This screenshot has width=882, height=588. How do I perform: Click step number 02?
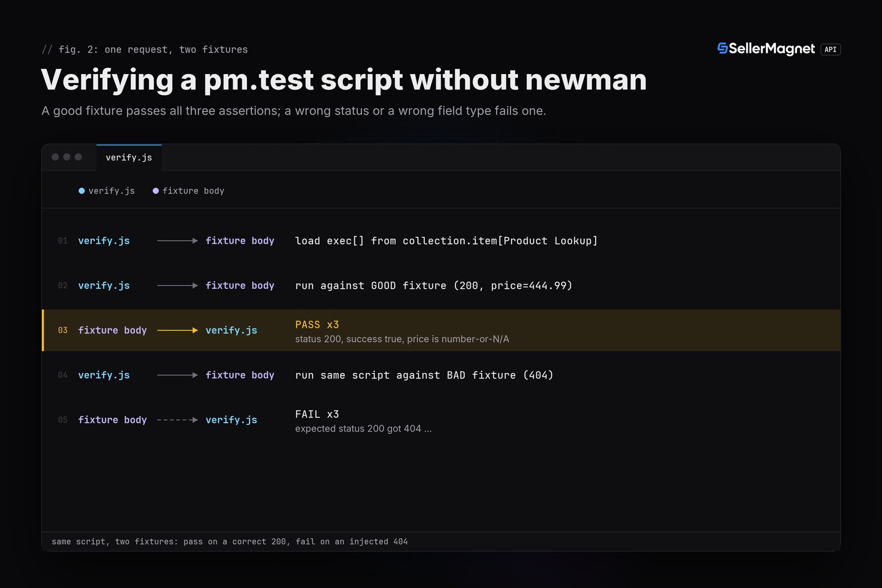[63, 285]
